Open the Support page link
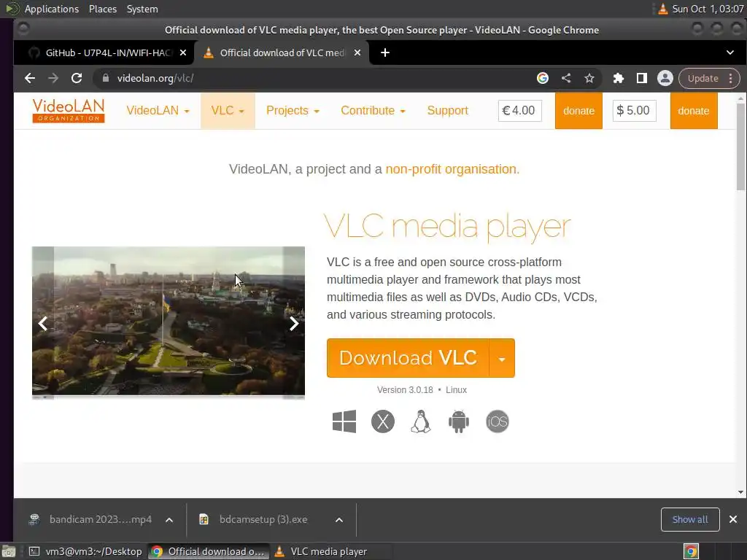Image resolution: width=747 pixels, height=560 pixels. (447, 111)
